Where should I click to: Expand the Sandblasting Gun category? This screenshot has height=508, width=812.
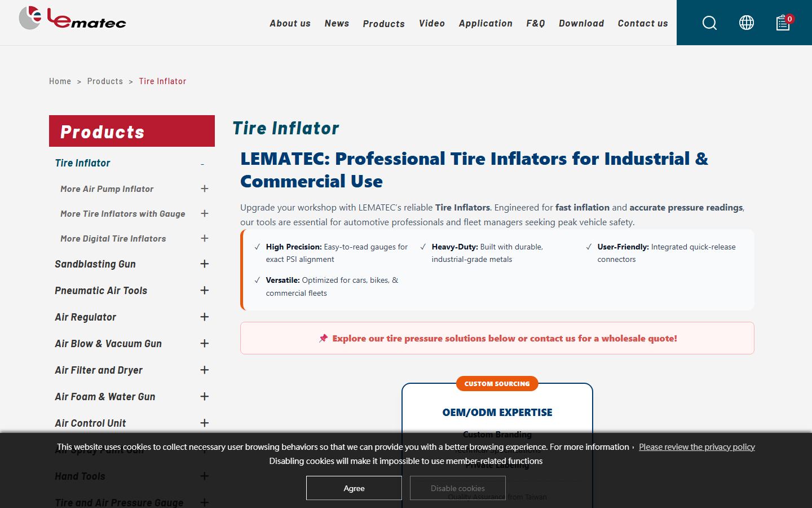click(205, 264)
